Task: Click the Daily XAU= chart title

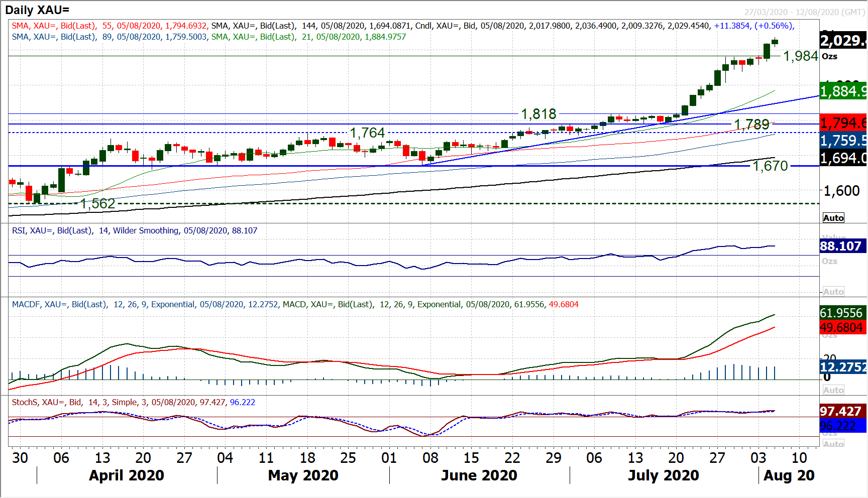Action: tap(37, 10)
